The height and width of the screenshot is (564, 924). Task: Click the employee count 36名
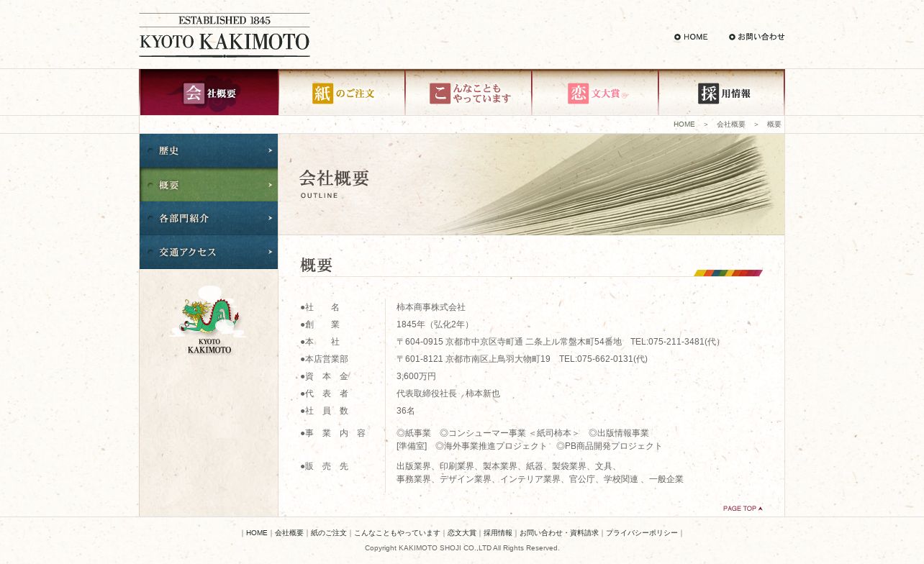pyautogui.click(x=406, y=411)
